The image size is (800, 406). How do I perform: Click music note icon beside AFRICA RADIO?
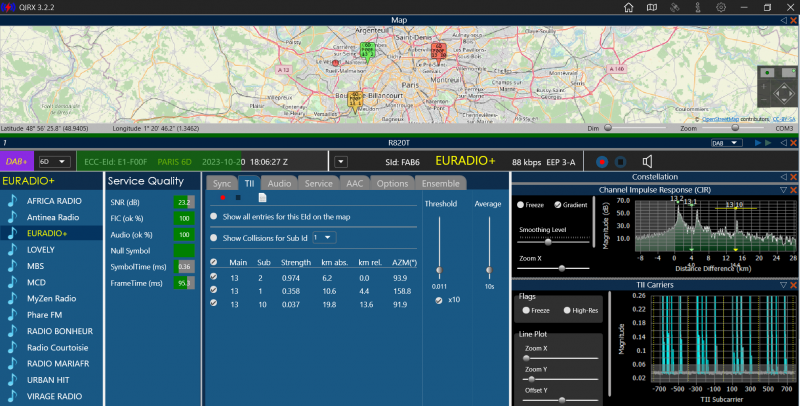[12, 200]
